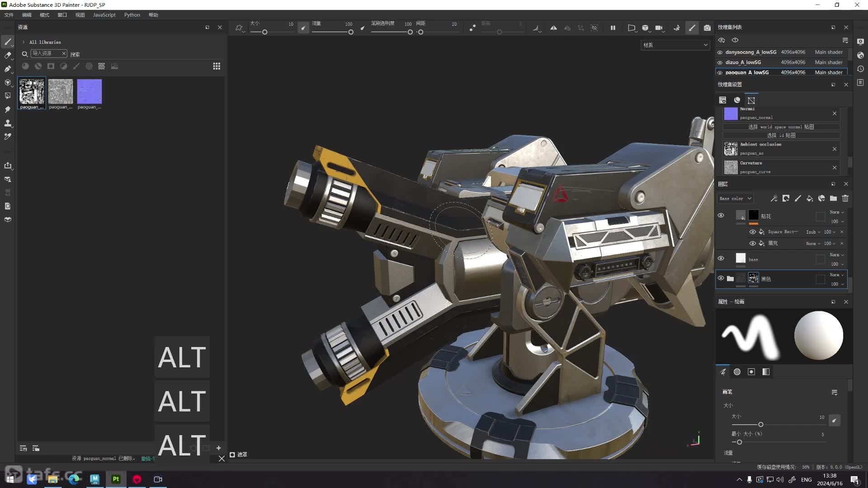The width and height of the screenshot is (868, 488).
Task: Click the lazy mouse dots icon
Action: (472, 28)
